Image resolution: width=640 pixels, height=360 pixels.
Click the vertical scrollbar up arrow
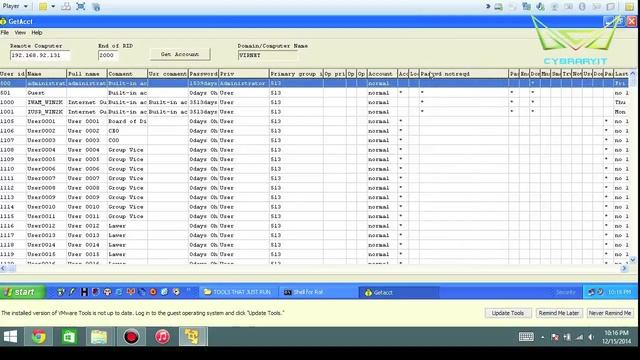click(633, 73)
